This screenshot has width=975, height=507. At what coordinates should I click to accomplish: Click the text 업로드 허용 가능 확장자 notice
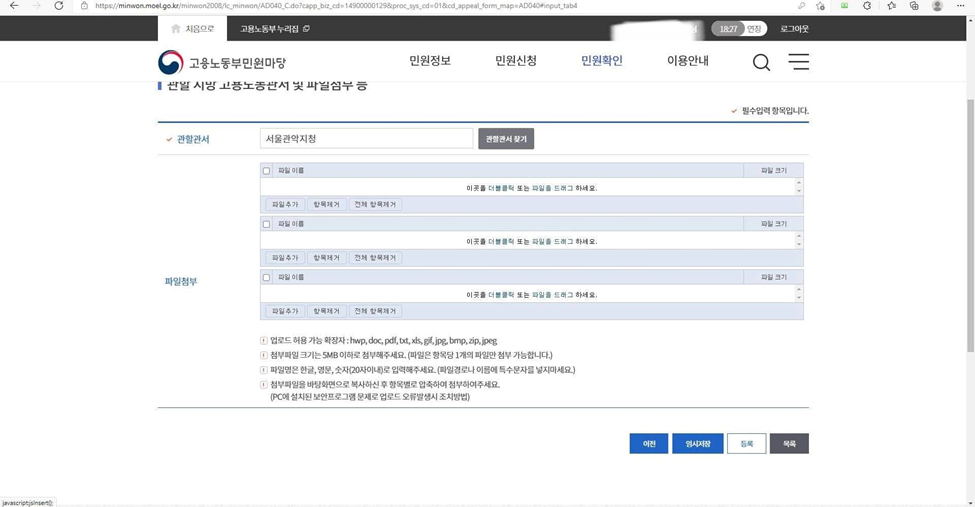tap(383, 340)
